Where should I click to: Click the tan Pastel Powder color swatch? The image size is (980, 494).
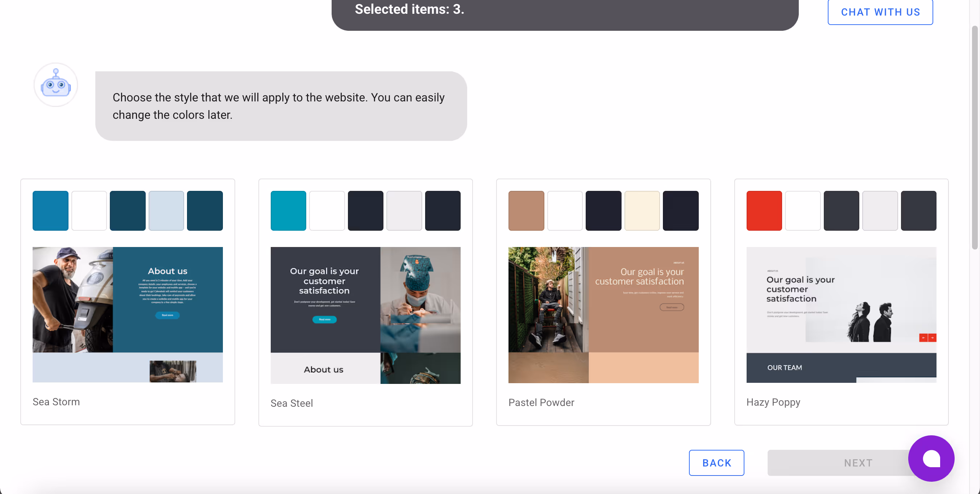click(526, 211)
